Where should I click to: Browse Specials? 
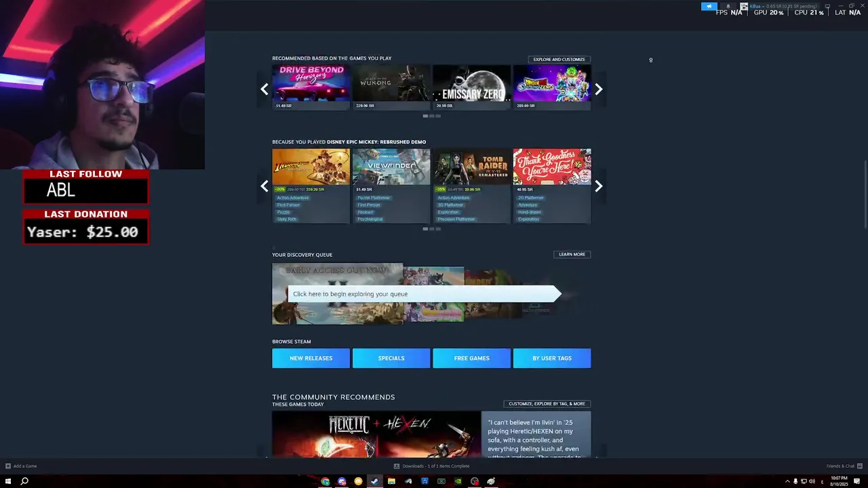(x=391, y=358)
